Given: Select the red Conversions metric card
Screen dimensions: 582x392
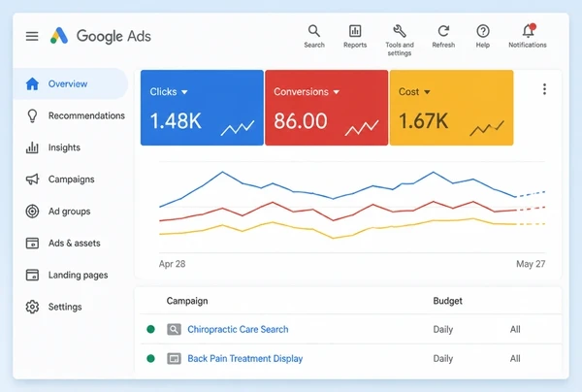Looking at the screenshot, I should coord(327,108).
